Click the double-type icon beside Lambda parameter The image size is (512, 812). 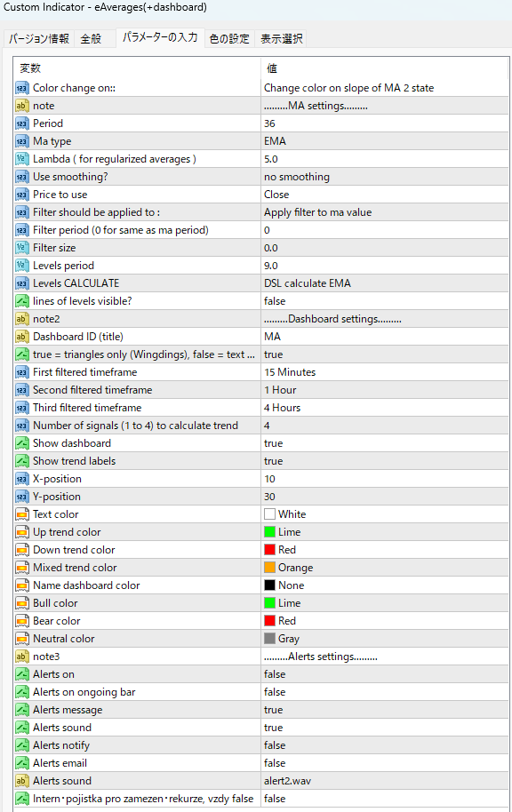21,159
